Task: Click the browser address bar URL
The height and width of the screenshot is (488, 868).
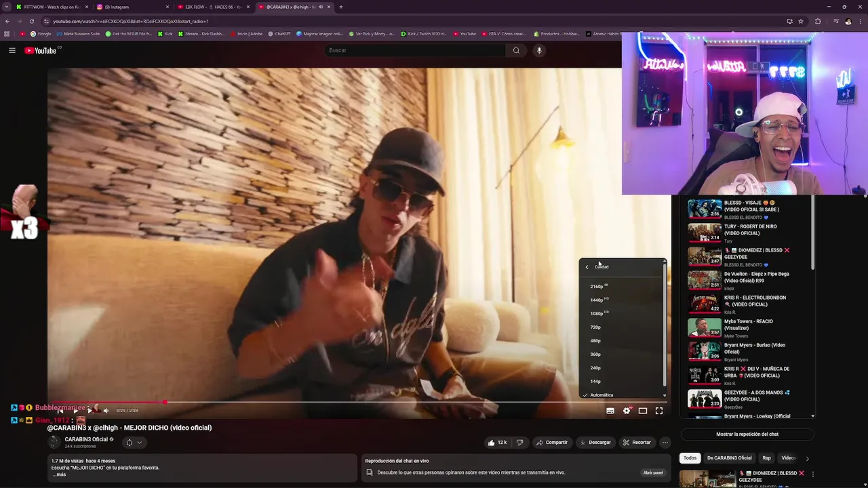Action: coord(131,21)
